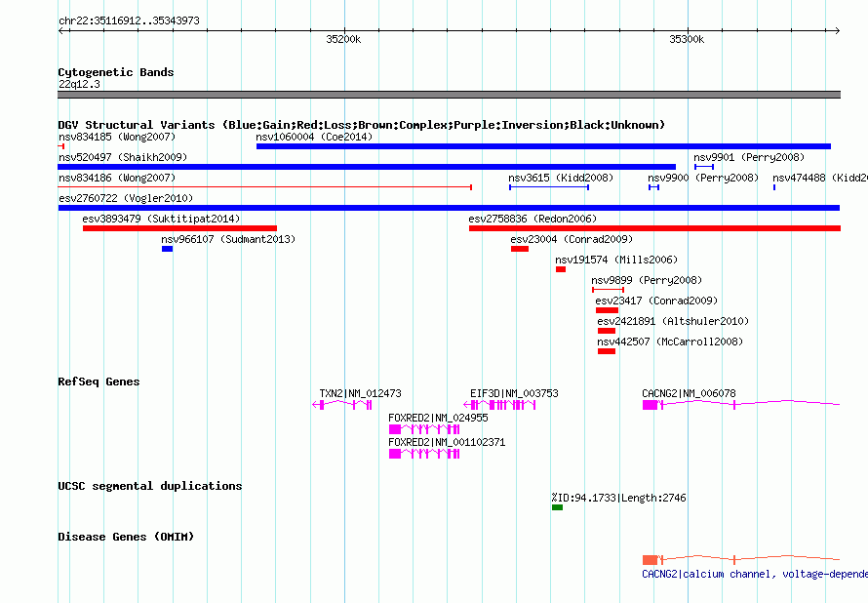Screen dimensions: 868x603
Task: Open the nsv9901 (Perry2008) blue span
Action: pos(704,167)
